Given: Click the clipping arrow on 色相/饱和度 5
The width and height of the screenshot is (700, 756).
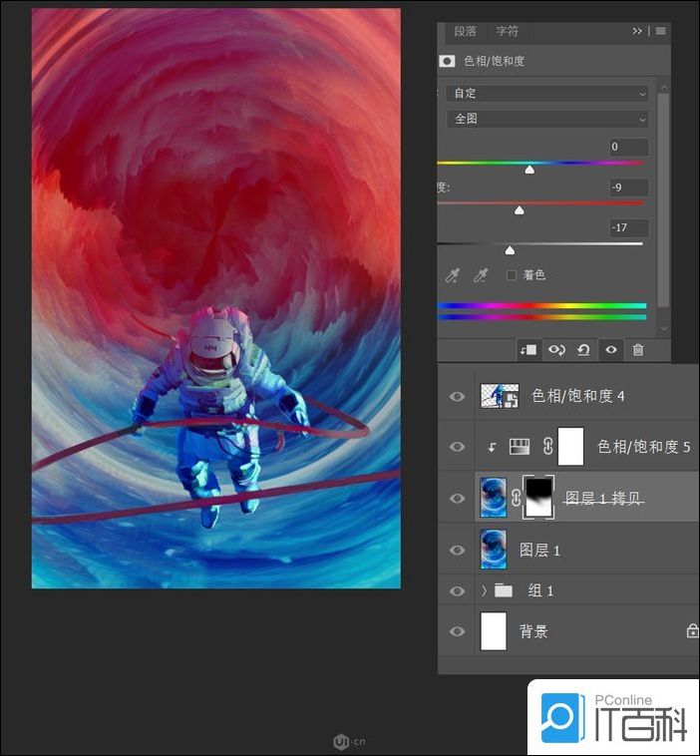Looking at the screenshot, I should (492, 448).
